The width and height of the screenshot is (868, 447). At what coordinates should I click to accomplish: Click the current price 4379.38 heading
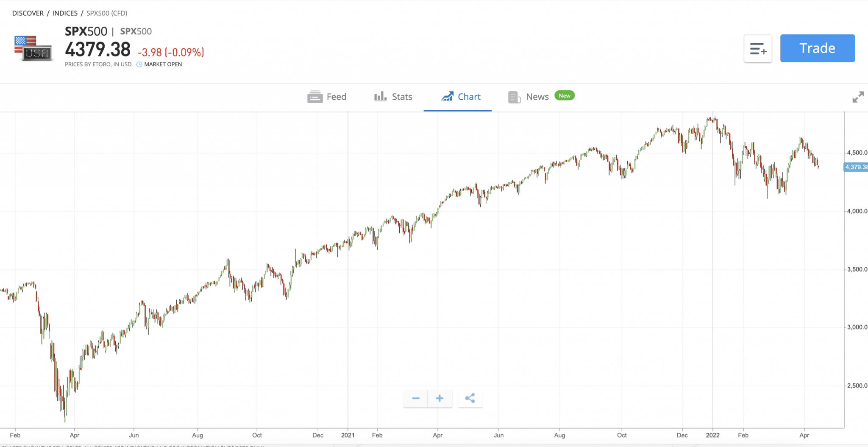click(98, 50)
